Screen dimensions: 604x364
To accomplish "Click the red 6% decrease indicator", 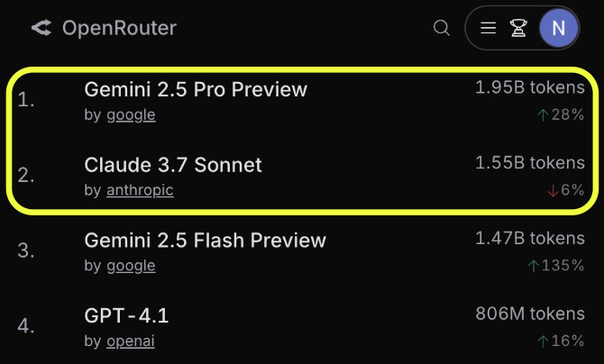I will click(x=565, y=190).
